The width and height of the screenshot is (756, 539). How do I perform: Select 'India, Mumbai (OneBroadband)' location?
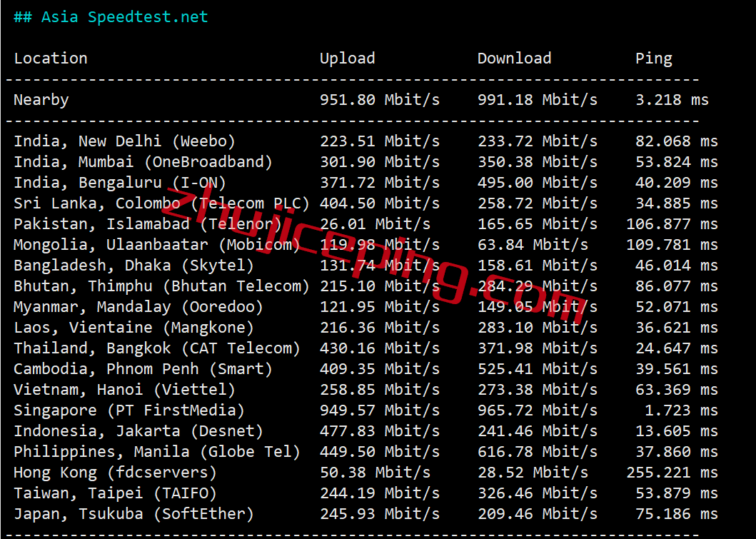tap(143, 162)
